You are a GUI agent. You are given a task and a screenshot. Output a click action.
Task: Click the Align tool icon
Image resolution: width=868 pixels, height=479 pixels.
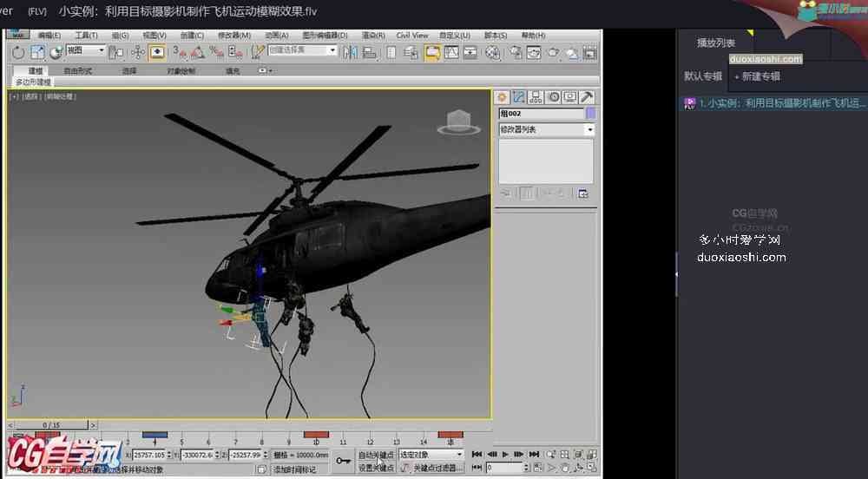click(369, 53)
